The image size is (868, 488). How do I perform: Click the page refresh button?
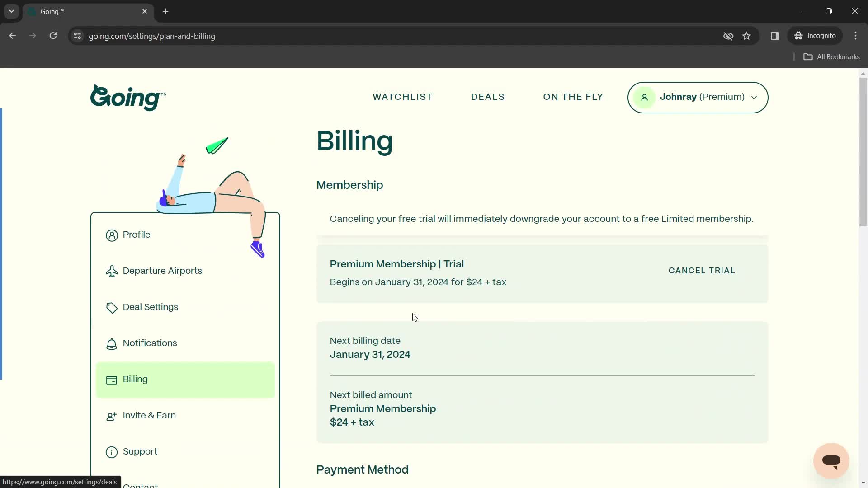[x=53, y=36]
